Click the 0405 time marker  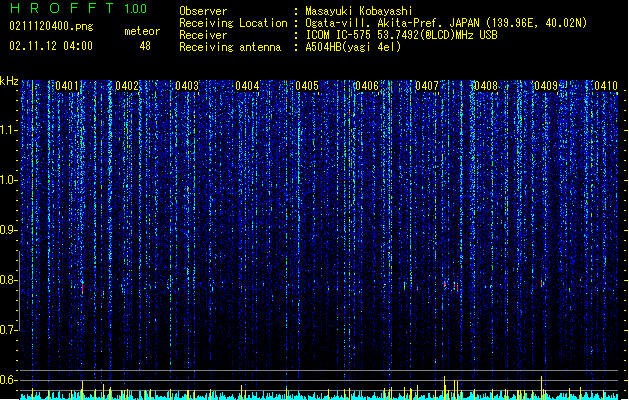pyautogui.click(x=307, y=86)
